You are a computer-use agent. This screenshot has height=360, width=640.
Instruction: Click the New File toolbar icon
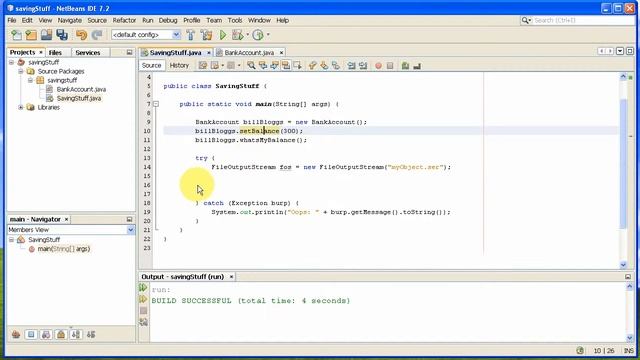point(16,35)
